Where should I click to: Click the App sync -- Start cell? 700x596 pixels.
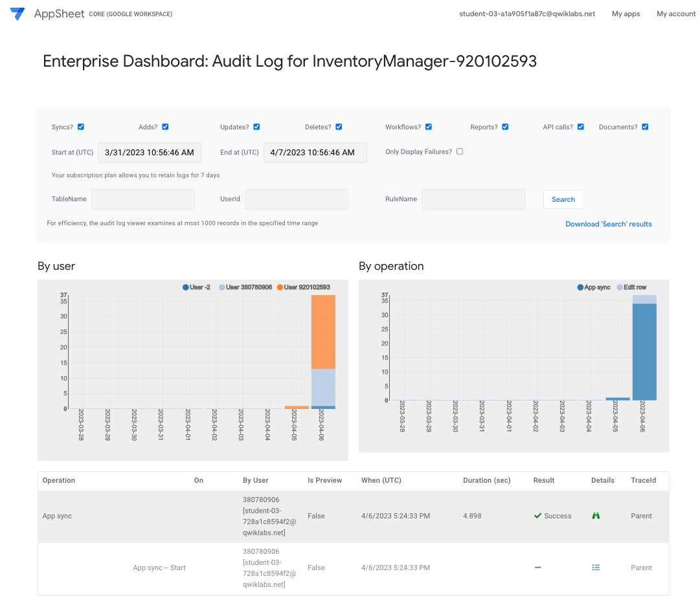click(x=159, y=568)
